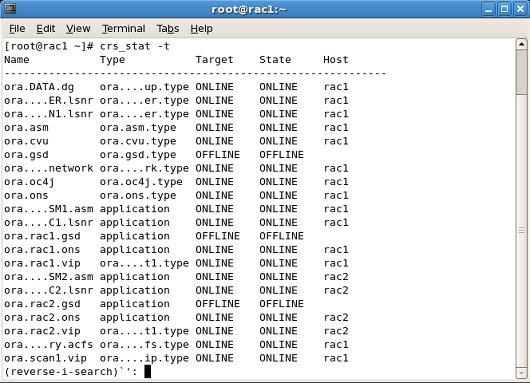
Task: Click the terminal window icon in title bar
Action: pyautogui.click(x=10, y=8)
